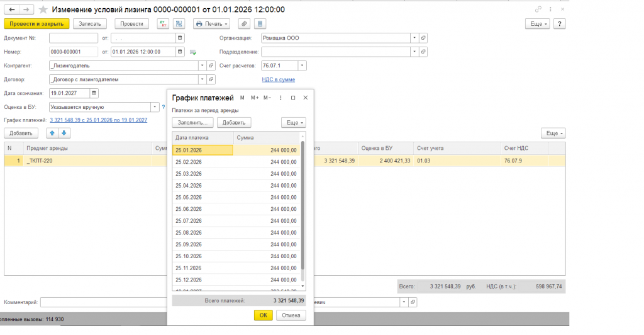Click into the Комментарий field
The height and width of the screenshot is (335, 644).
pos(104,302)
